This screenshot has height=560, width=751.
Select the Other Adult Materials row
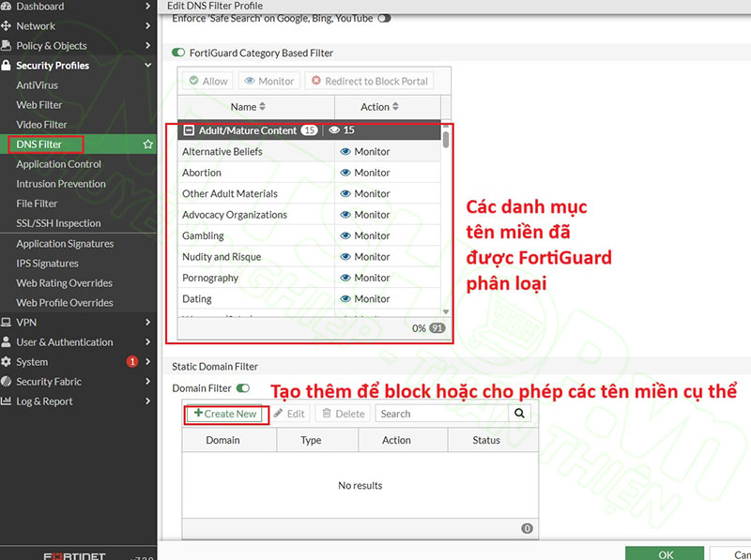(309, 193)
